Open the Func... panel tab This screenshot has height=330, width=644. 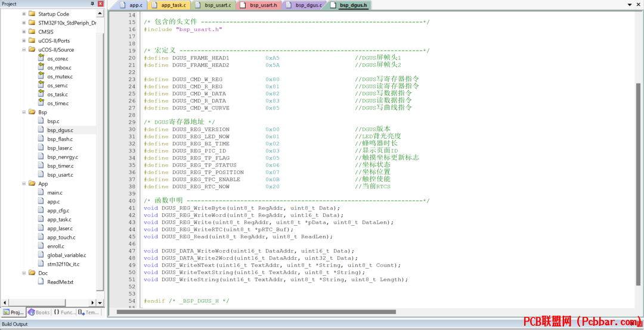(64, 312)
